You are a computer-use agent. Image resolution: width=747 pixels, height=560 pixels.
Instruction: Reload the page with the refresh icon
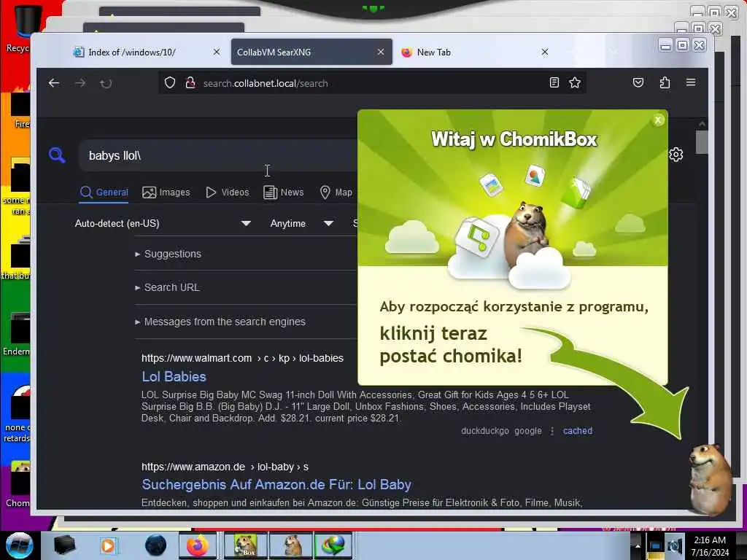point(106,83)
